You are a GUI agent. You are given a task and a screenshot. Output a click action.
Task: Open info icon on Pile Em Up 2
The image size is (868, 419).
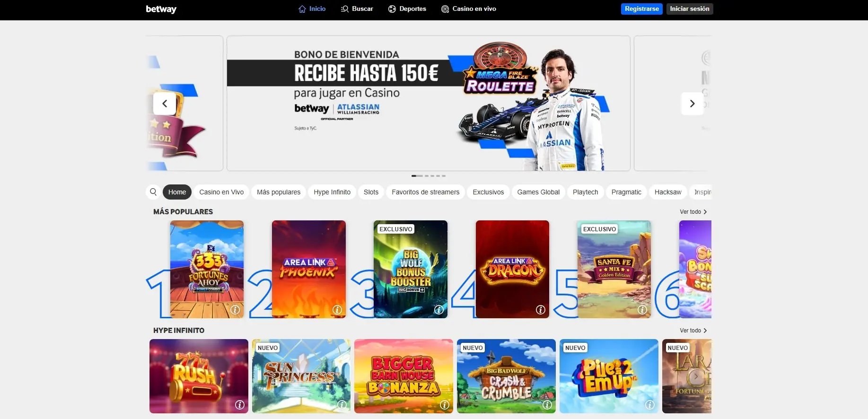pyautogui.click(x=650, y=405)
